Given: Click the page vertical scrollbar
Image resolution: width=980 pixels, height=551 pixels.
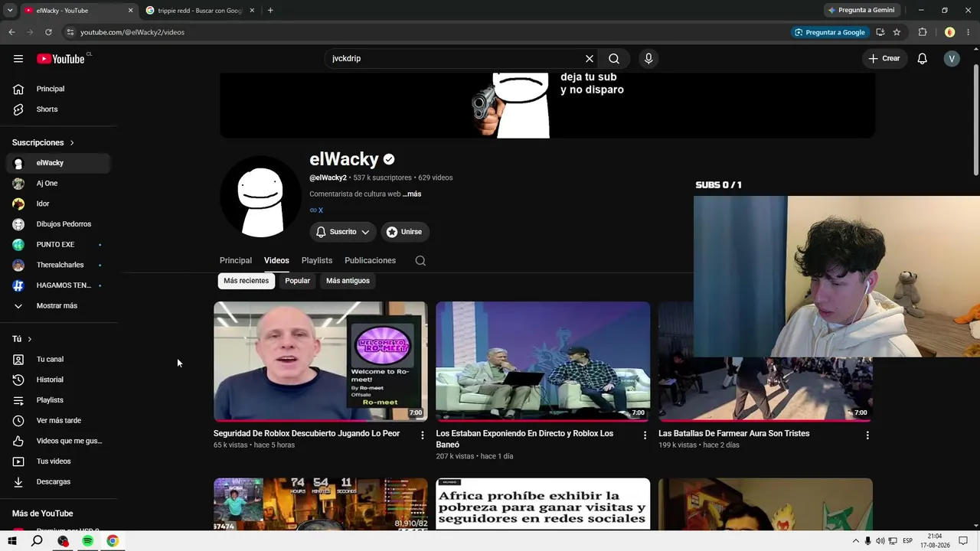Looking at the screenshot, I should (975, 119).
